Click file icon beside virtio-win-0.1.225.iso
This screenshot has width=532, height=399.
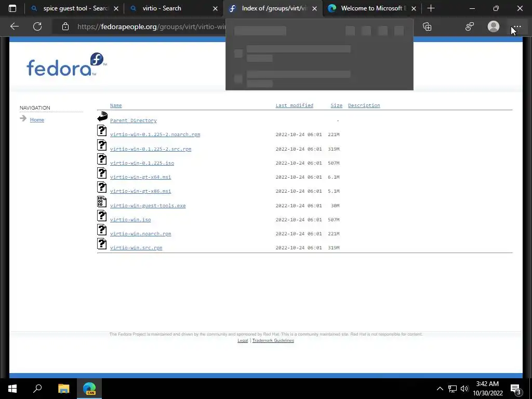click(102, 159)
